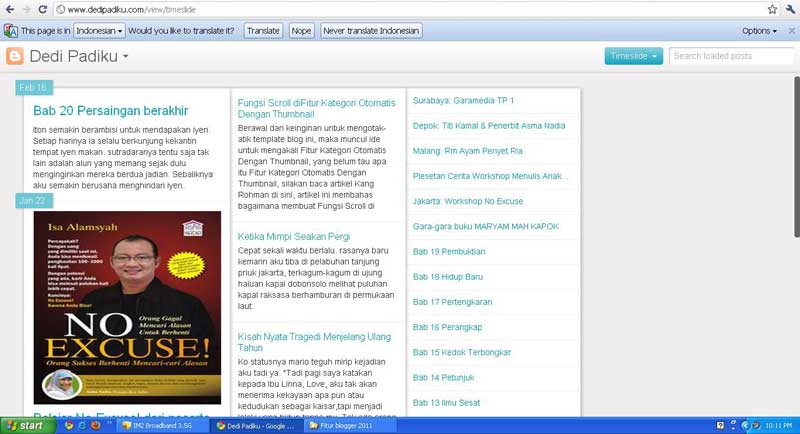Click the Translate button
This screenshot has height=434, width=800.
coord(263,31)
